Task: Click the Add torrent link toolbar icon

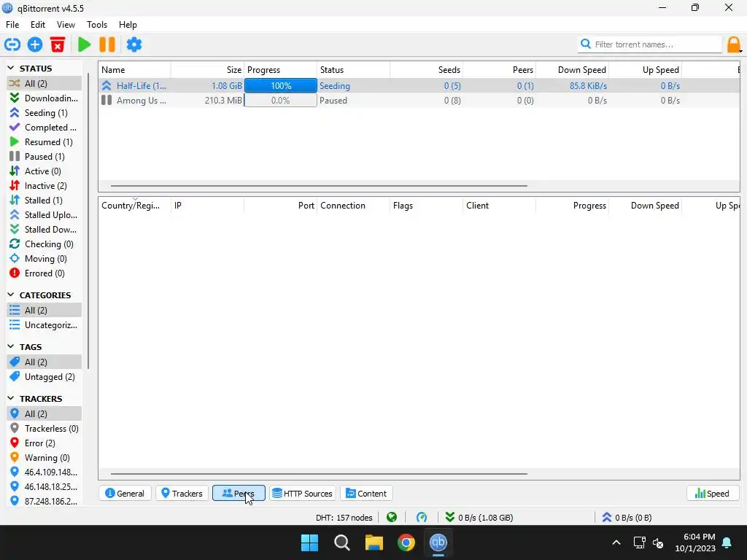Action: pyautogui.click(x=12, y=44)
